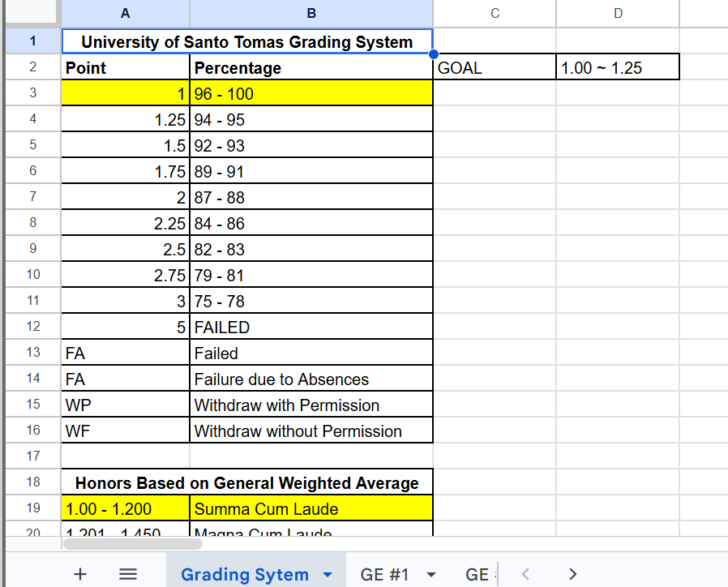Select the cell '94 - 95'
Screen dimensions: 728x587
click(x=311, y=119)
